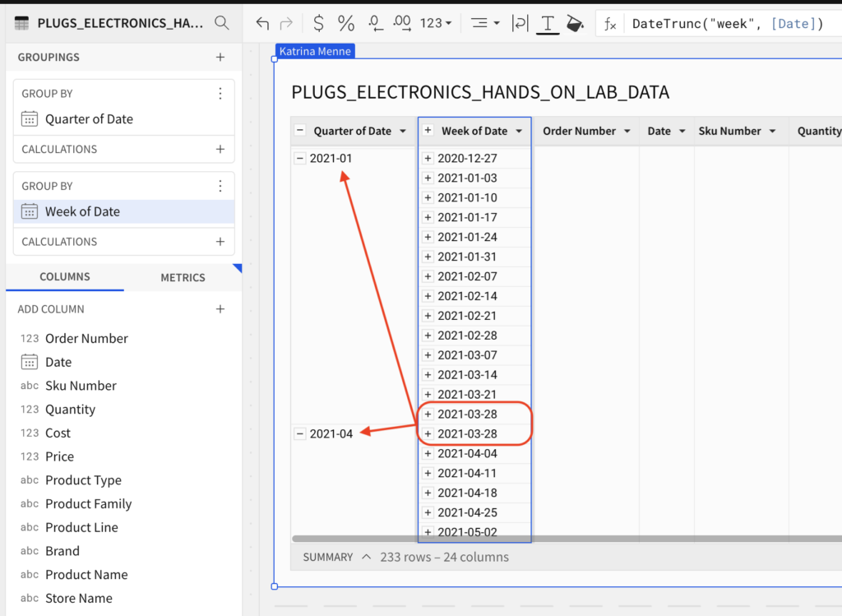This screenshot has width=842, height=616.
Task: Click the undo arrow in toolbar
Action: (262, 23)
